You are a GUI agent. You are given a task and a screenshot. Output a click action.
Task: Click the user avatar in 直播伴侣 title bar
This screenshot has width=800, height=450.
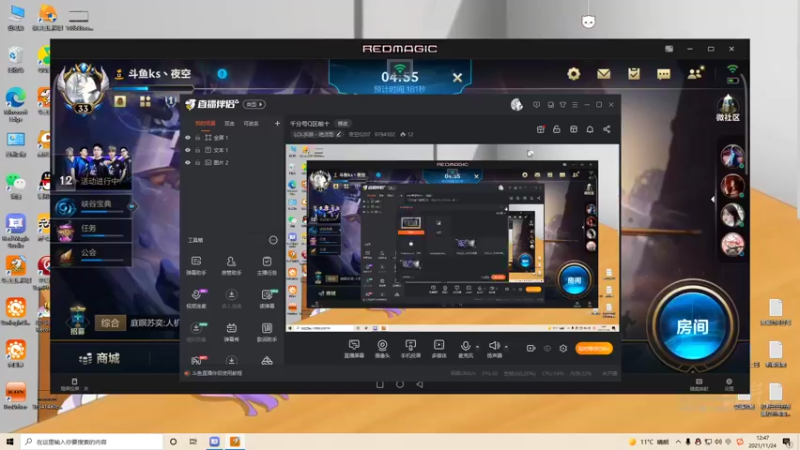[x=516, y=105]
